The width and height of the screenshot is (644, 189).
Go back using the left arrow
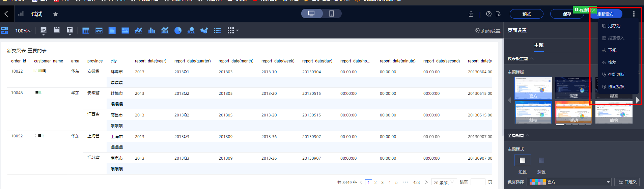pos(6,14)
